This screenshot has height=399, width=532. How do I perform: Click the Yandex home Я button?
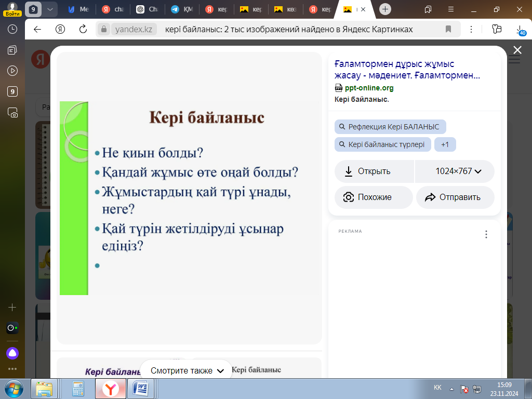[x=60, y=29]
